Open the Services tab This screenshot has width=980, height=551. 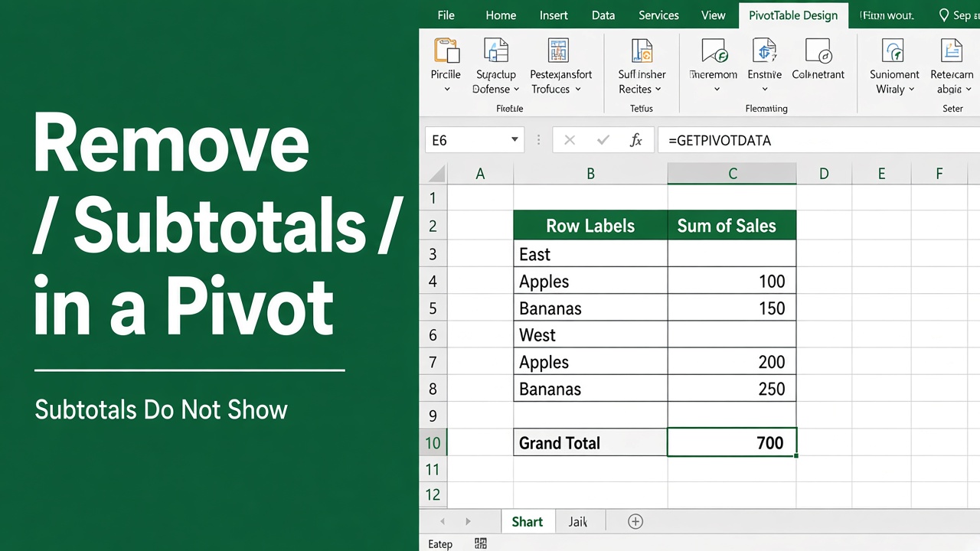pos(658,15)
